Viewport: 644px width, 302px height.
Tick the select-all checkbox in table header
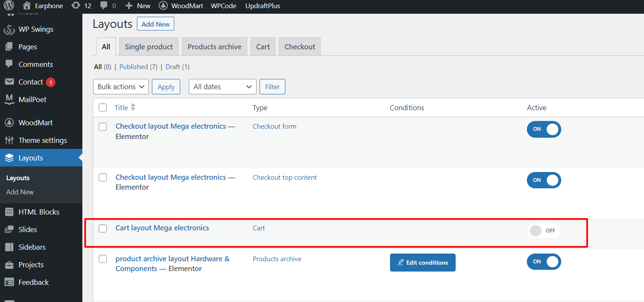(x=103, y=107)
